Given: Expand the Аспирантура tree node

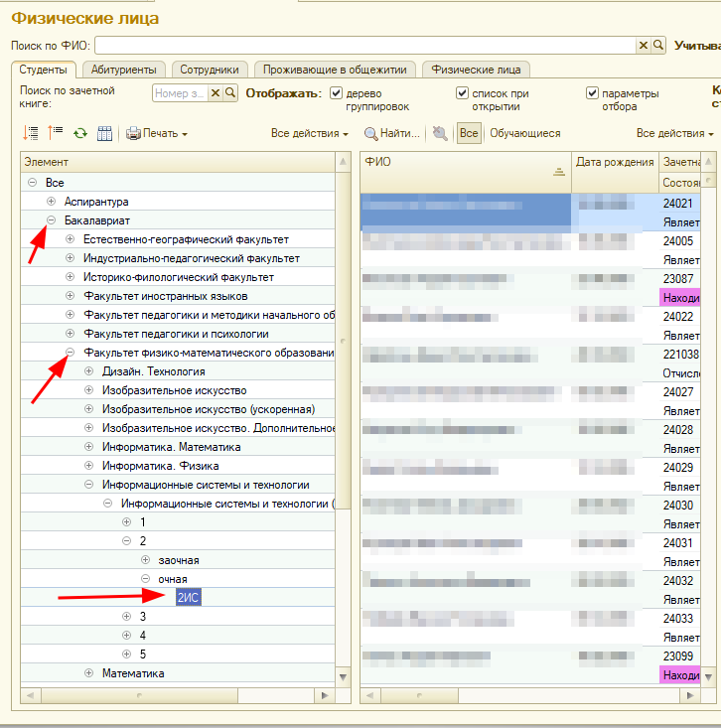Looking at the screenshot, I should [52, 202].
